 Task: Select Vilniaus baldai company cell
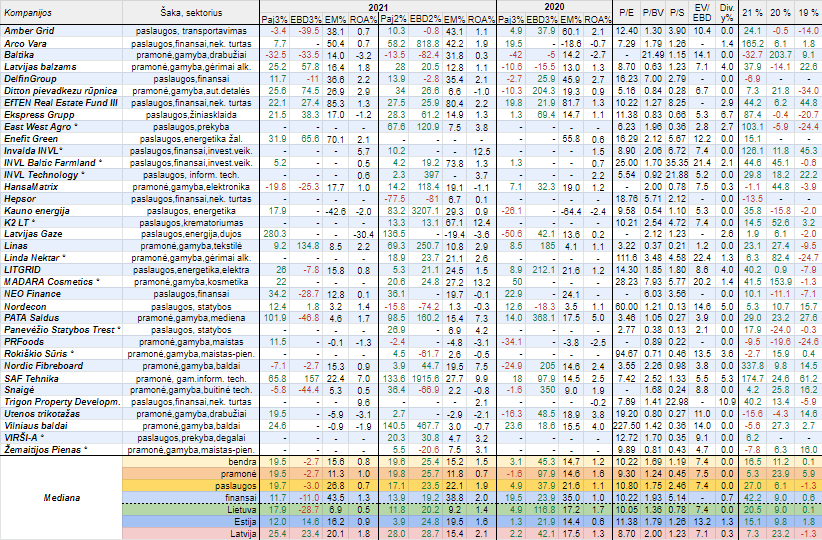(x=61, y=426)
